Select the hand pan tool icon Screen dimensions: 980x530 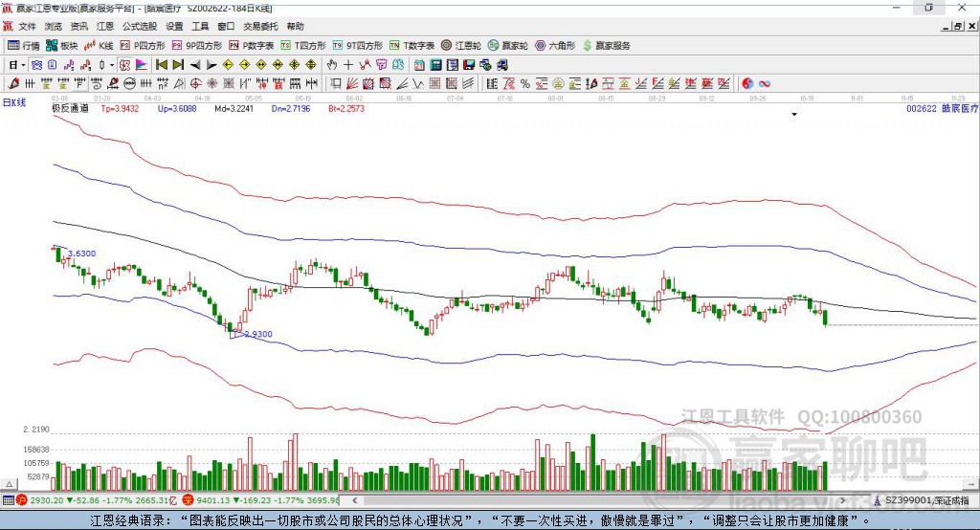332,65
